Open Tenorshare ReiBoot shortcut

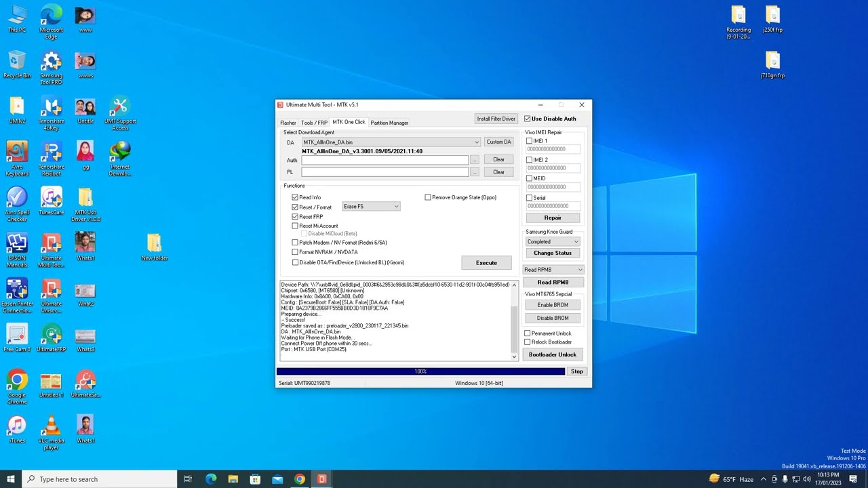point(51,159)
